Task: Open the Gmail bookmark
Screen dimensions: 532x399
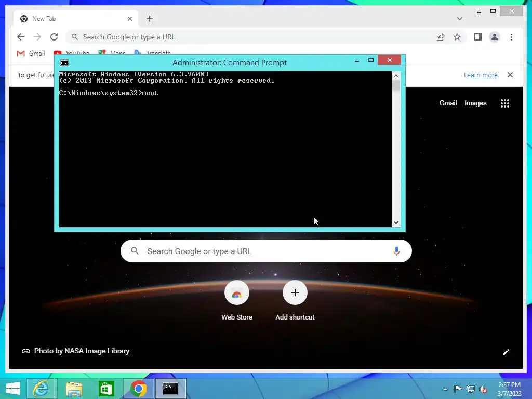Action: (x=31, y=54)
